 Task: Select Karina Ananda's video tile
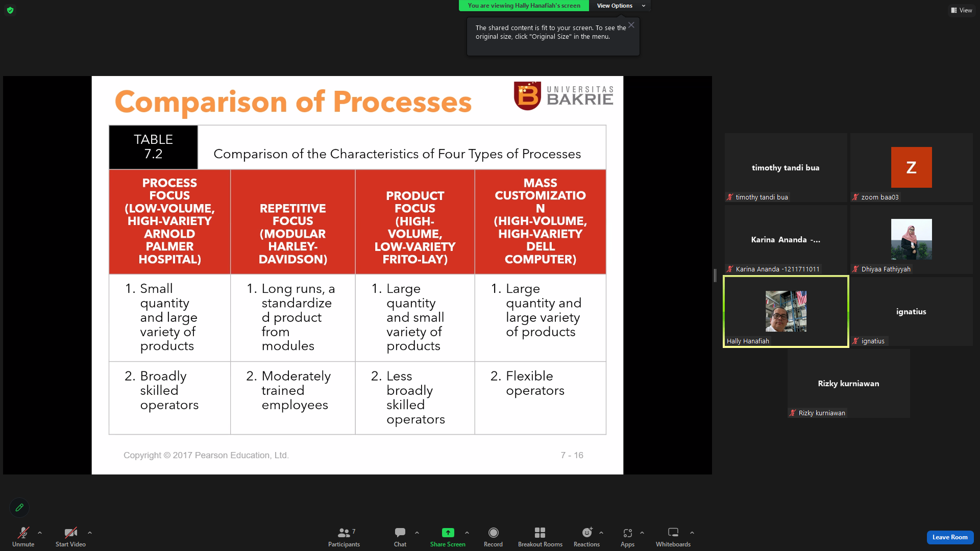pos(786,240)
